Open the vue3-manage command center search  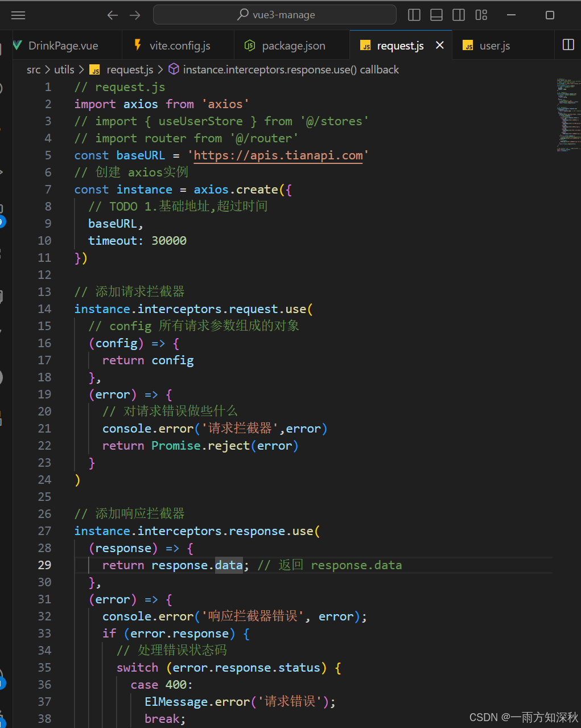(x=275, y=15)
